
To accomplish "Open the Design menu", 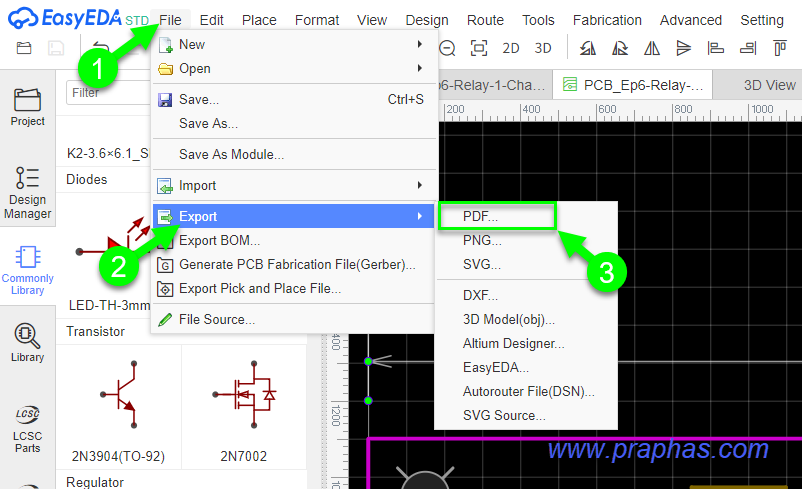I will [x=427, y=20].
